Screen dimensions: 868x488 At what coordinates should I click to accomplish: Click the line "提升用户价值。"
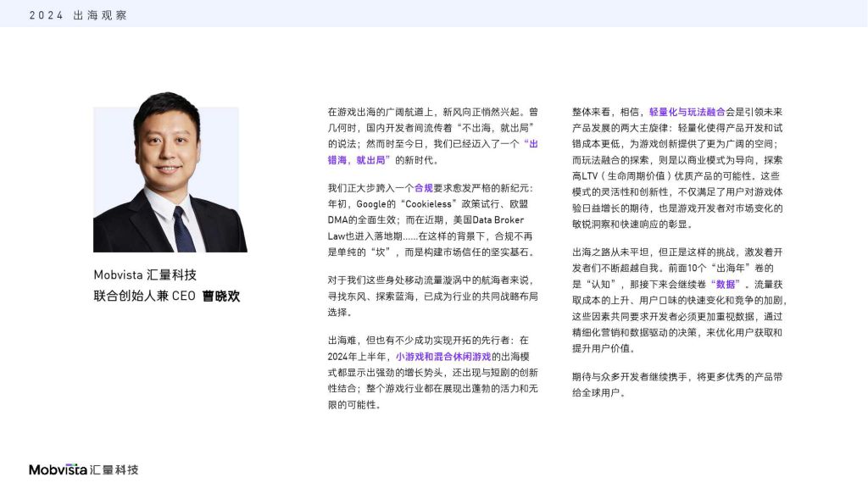pos(604,348)
